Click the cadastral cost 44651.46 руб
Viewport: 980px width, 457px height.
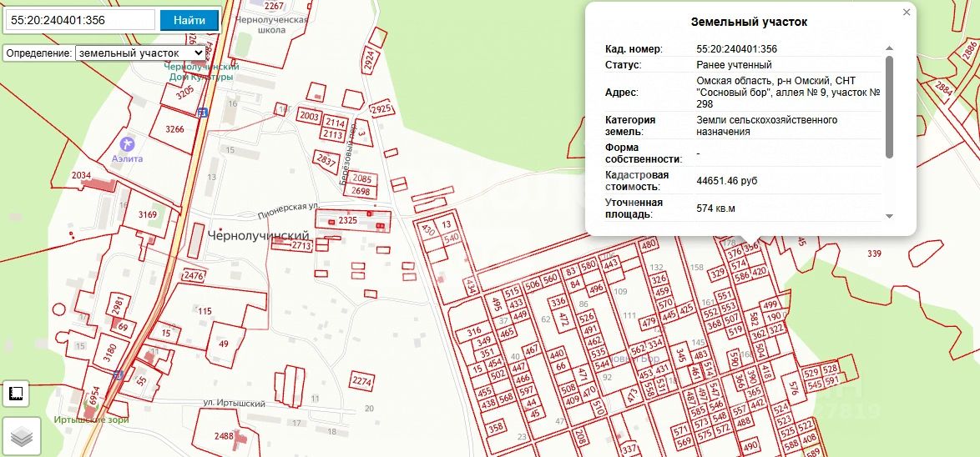pyautogui.click(x=727, y=180)
